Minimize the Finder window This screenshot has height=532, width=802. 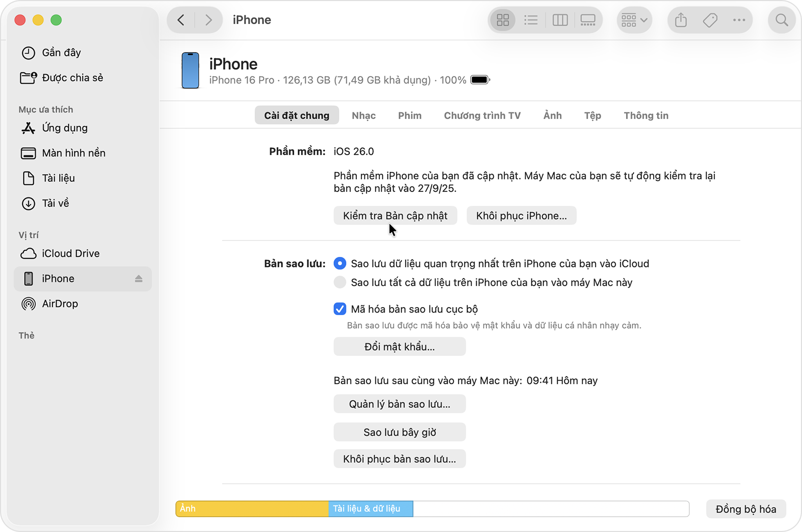point(38,20)
